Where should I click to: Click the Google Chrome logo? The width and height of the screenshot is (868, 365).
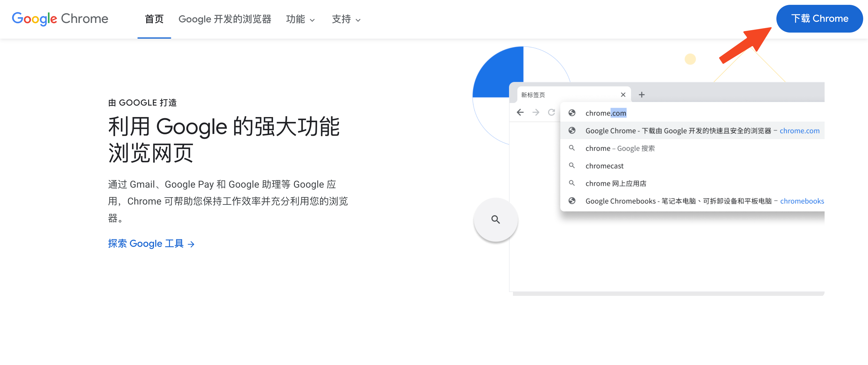point(60,19)
